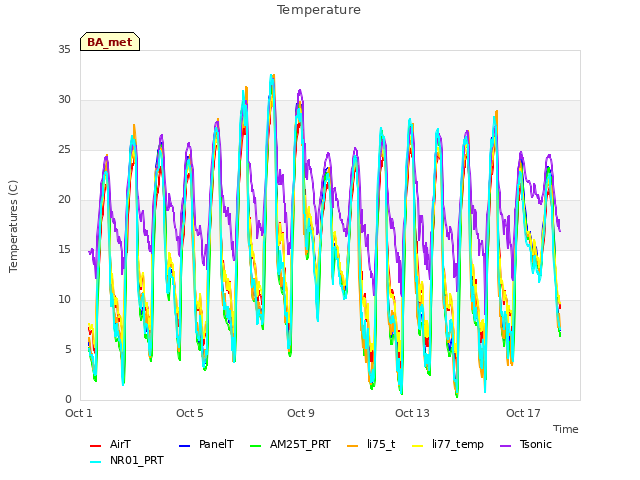Click the green AM25T_PRT legend swatch
Screen dimensions: 640x480
(256, 446)
